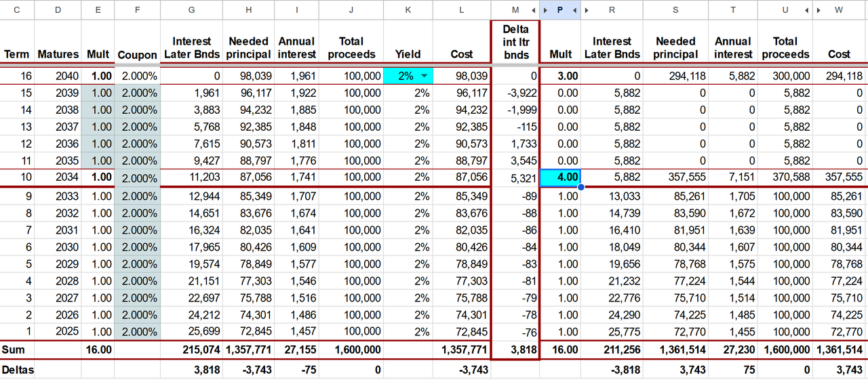Select the cyan Mult cell showing 4.00
The image size is (868, 380).
(x=560, y=177)
